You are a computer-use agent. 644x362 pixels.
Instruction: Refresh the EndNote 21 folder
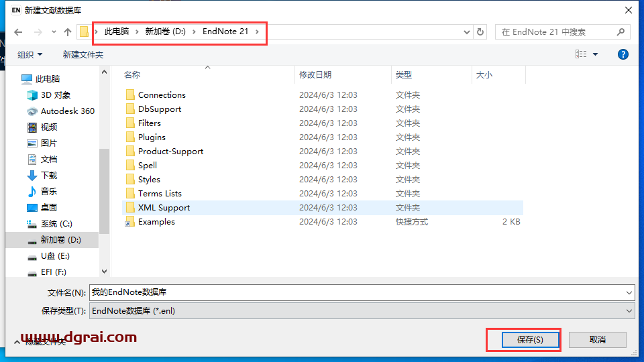pos(480,32)
